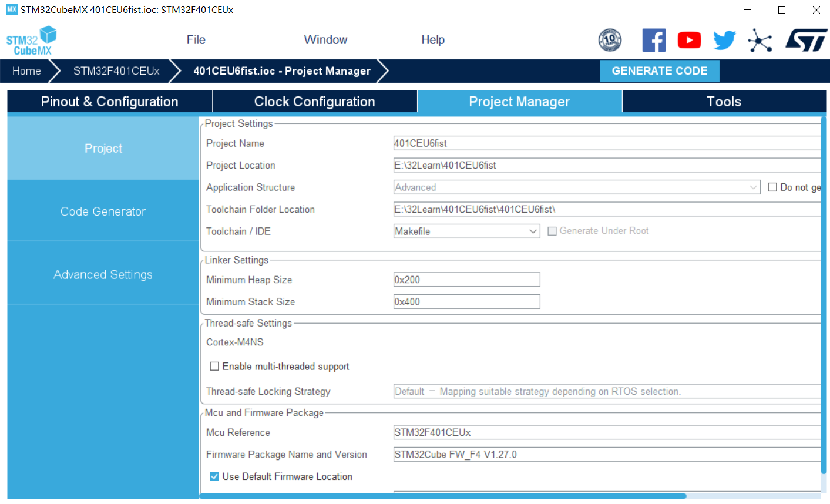Open the Toolchain / IDE Makefile dropdown
The image size is (830, 504).
466,231
